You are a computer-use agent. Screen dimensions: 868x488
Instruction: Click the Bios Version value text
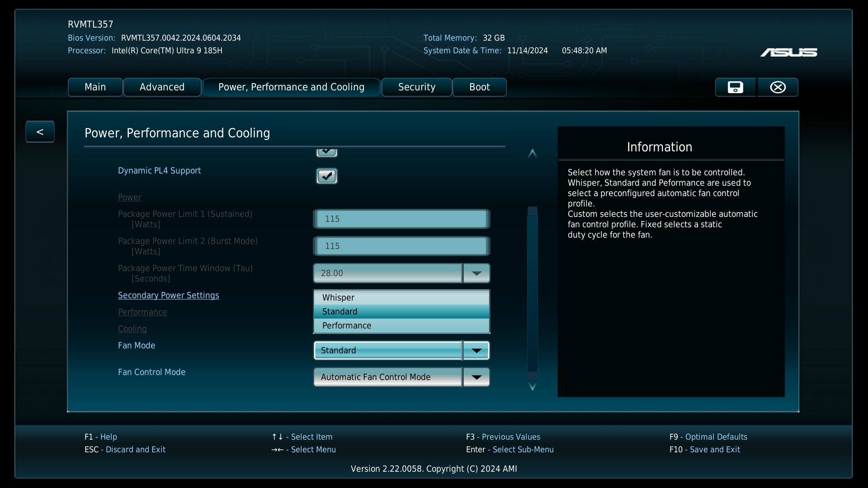pyautogui.click(x=181, y=38)
